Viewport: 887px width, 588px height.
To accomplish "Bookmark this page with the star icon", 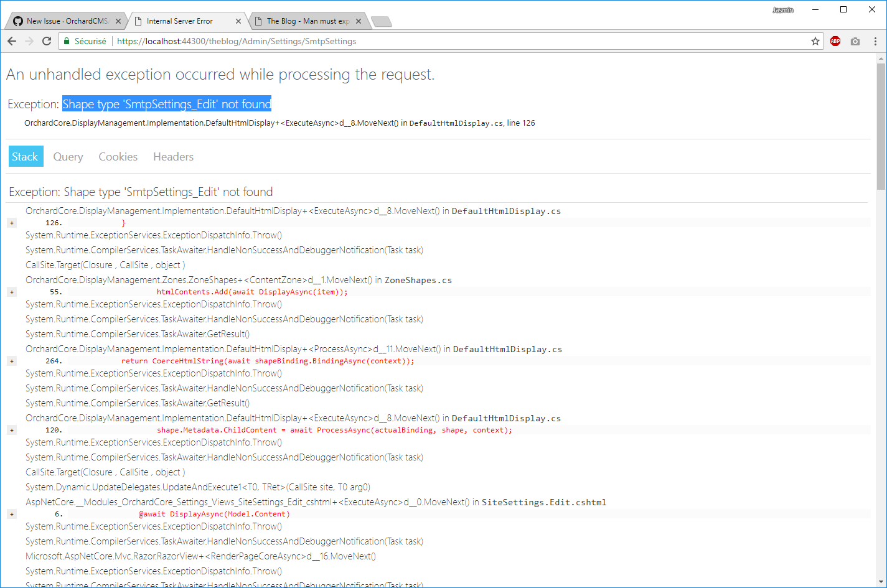I will (x=815, y=41).
